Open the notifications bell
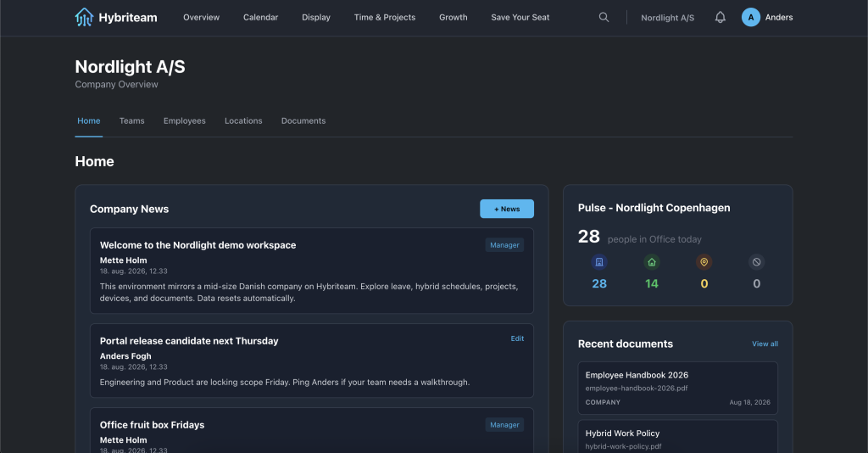The image size is (868, 453). coord(721,17)
